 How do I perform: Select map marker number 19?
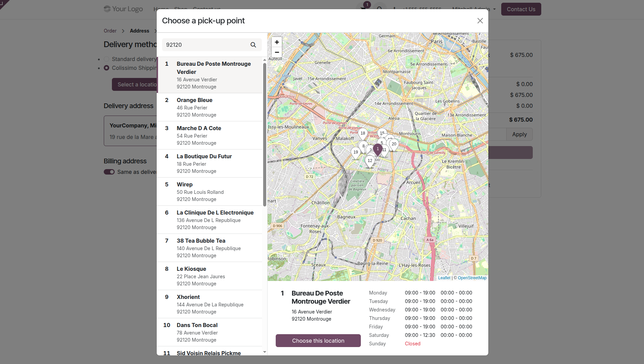pyautogui.click(x=356, y=153)
